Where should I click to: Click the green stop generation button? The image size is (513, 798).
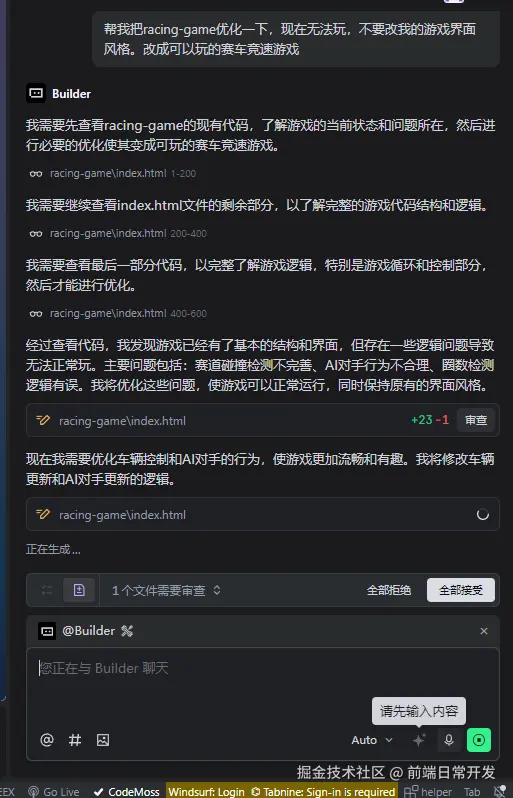(479, 740)
